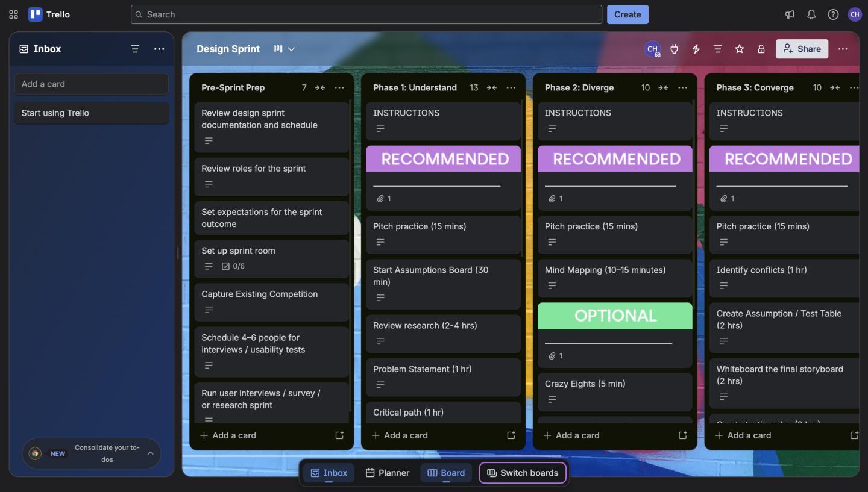Open the notifications bell
The height and width of the screenshot is (492, 868).
tap(811, 14)
